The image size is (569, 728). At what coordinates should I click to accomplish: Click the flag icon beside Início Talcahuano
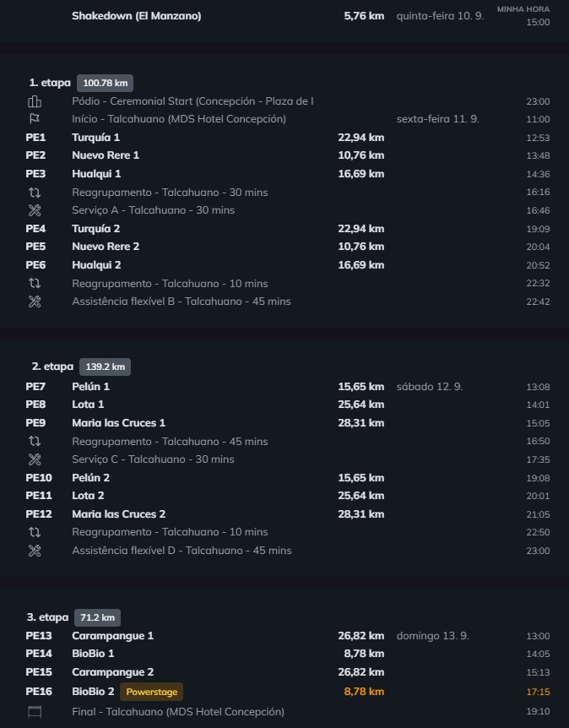coord(35,119)
